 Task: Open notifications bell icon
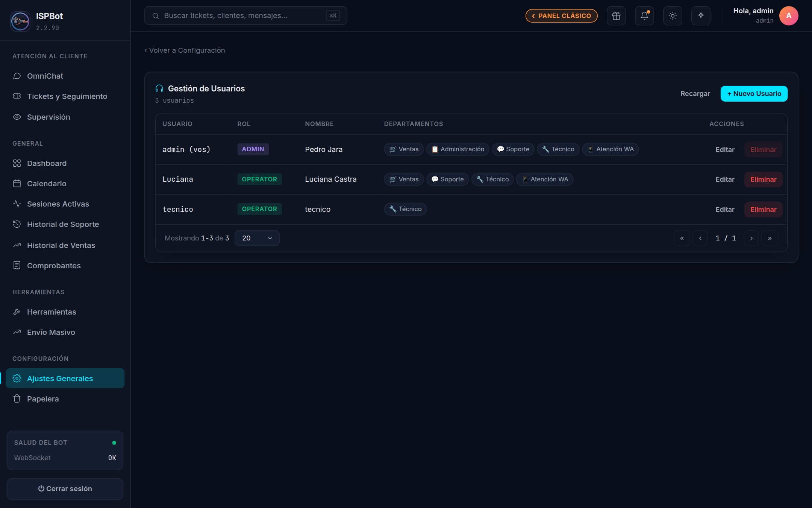click(x=644, y=16)
